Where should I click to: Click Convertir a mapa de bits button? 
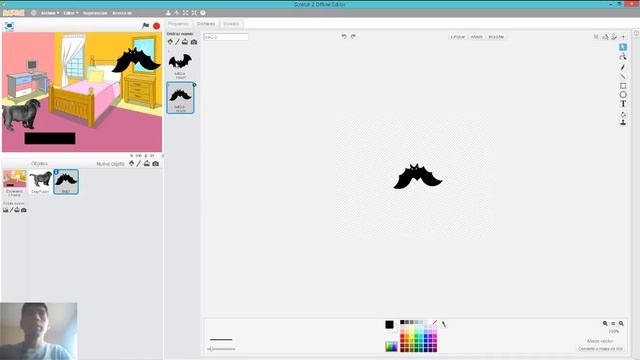pos(600,349)
